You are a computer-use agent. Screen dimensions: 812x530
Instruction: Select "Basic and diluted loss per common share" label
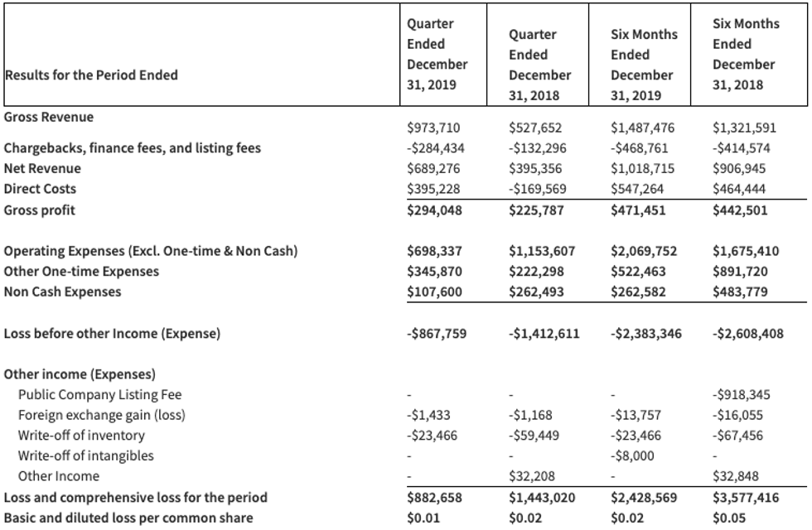(128, 518)
